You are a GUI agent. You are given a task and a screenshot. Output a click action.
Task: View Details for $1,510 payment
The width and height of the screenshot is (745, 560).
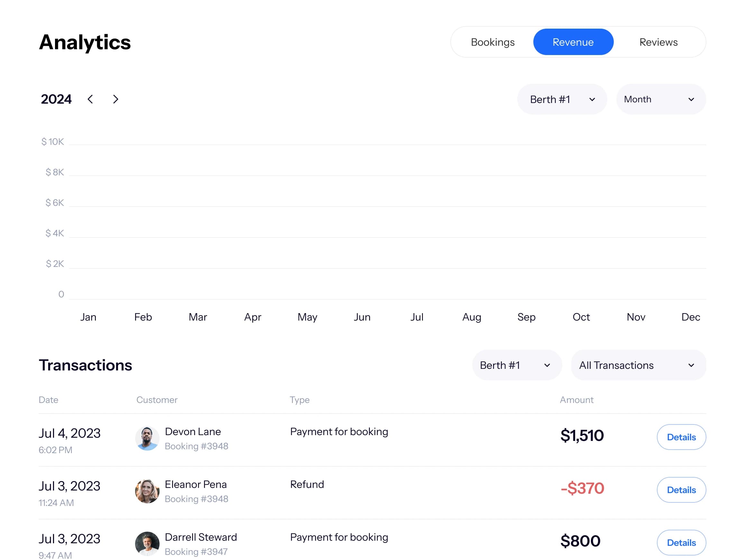click(x=681, y=437)
